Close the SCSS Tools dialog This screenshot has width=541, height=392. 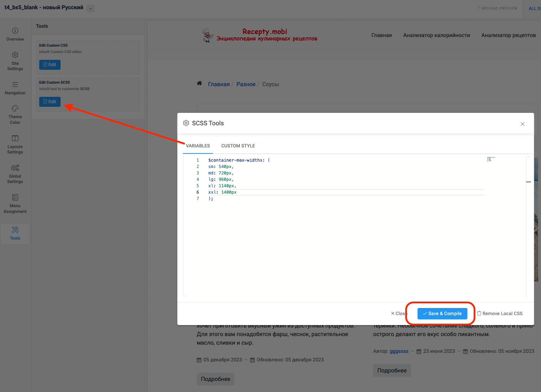point(522,124)
